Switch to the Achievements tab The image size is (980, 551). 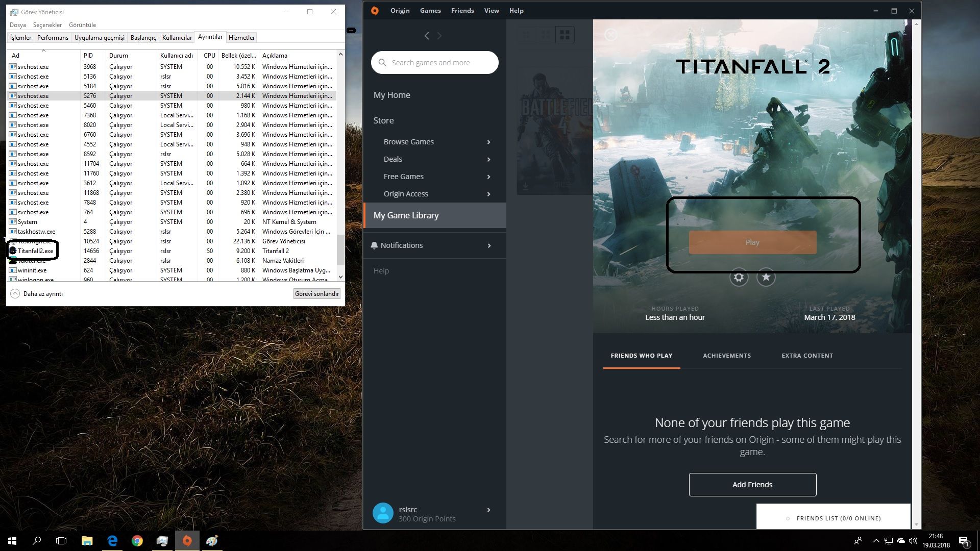[726, 356]
